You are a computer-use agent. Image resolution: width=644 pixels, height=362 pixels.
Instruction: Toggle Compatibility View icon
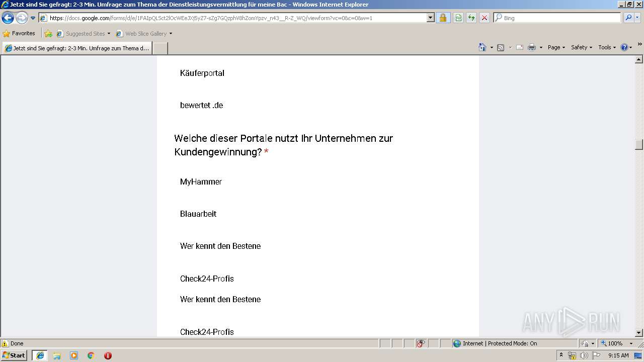tap(458, 18)
